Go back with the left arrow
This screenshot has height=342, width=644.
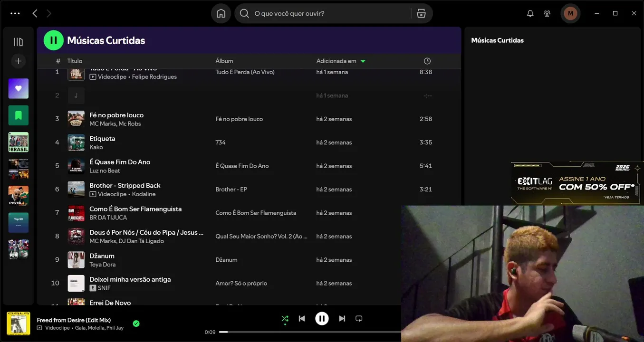pyautogui.click(x=35, y=13)
